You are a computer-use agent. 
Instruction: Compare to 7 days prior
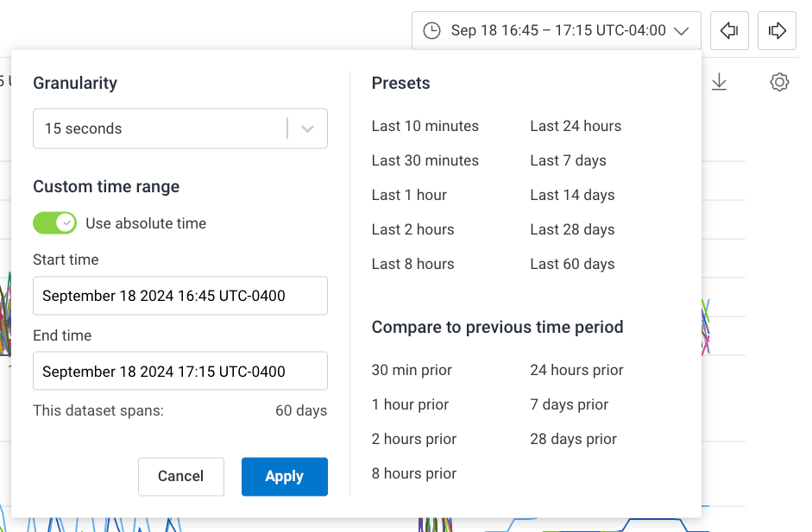(569, 404)
